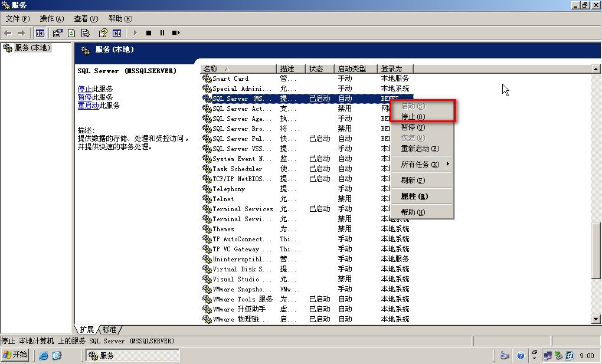Click the scrollbar up arrow in services list

coord(596,69)
